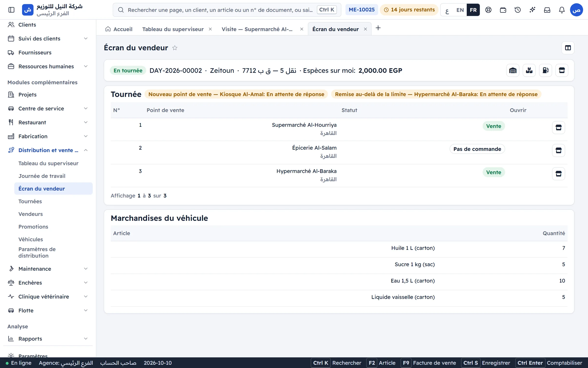Open the Supermarché Al-Hourriya visit store icon
Screen dimensions: 588x368
[559, 128]
